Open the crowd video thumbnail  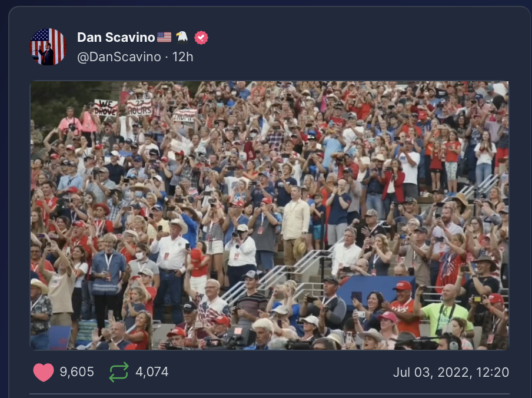(270, 215)
